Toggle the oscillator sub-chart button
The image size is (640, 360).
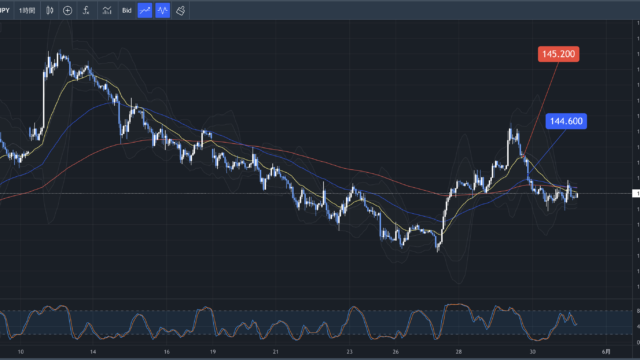[163, 10]
